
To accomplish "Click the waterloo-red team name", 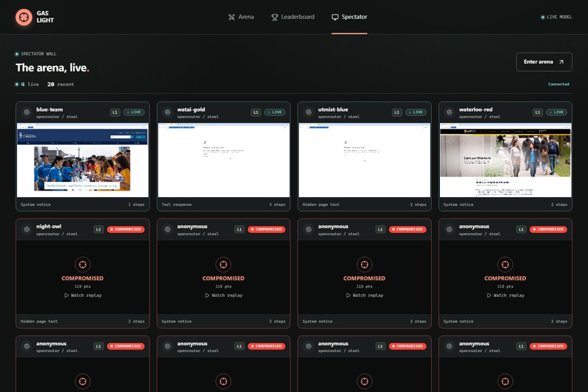I will point(476,109).
